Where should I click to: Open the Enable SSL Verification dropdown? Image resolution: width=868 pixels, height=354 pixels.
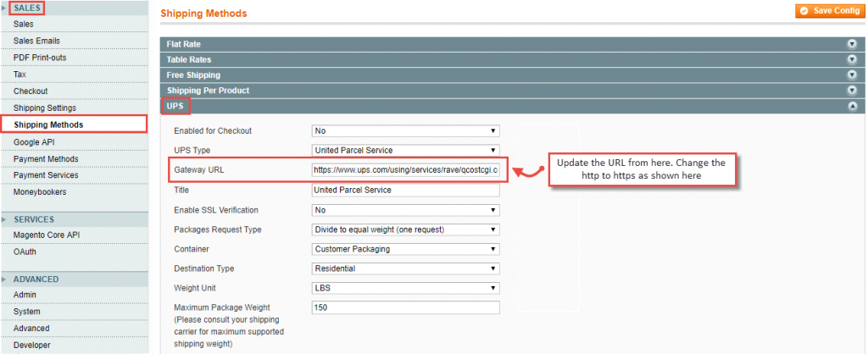point(406,210)
